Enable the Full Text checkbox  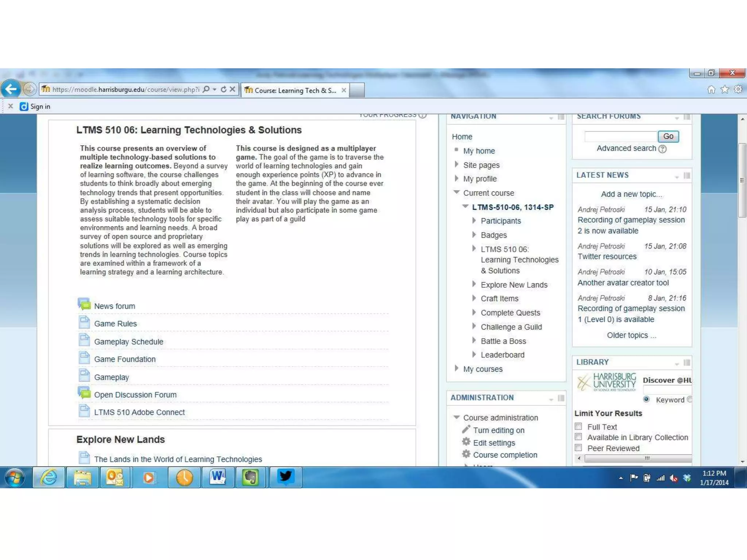tap(578, 426)
